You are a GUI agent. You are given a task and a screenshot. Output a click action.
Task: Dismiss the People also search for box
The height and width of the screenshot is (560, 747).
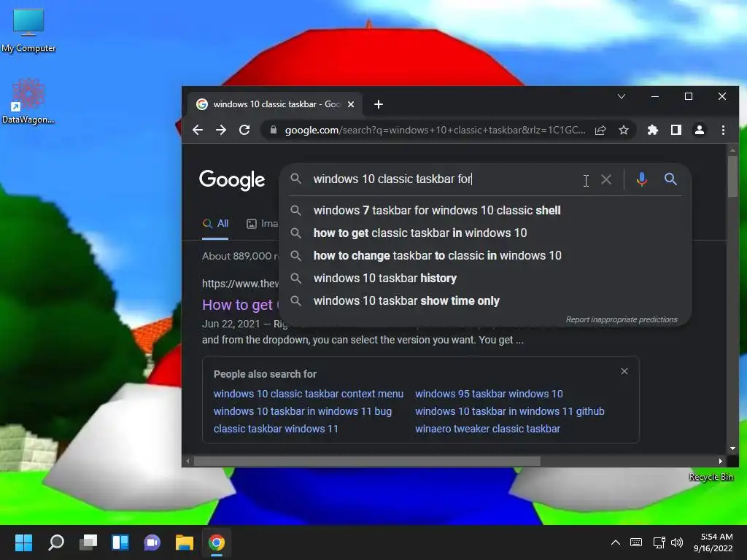coord(624,371)
